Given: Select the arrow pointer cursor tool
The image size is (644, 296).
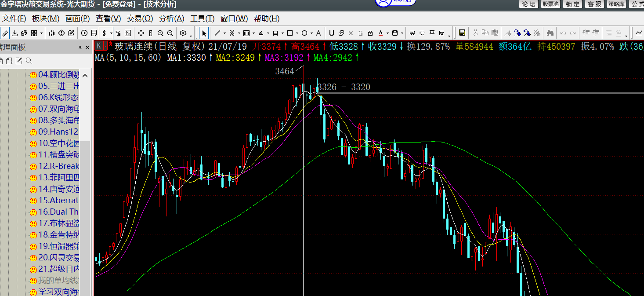Looking at the screenshot, I should coord(204,33).
